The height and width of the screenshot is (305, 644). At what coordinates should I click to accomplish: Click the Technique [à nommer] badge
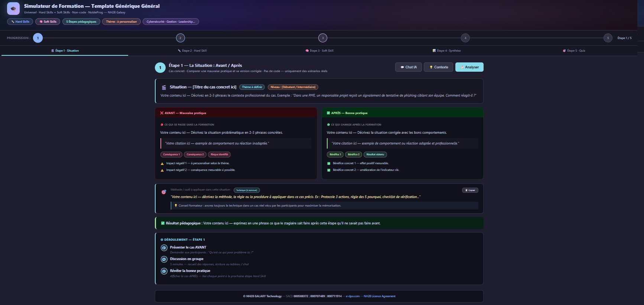(247, 190)
